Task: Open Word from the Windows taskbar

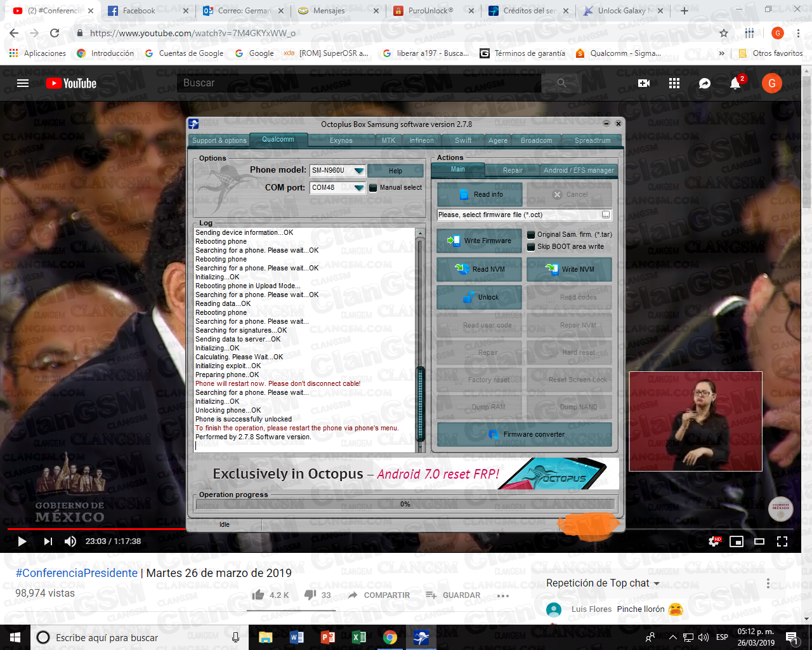Action: point(296,637)
